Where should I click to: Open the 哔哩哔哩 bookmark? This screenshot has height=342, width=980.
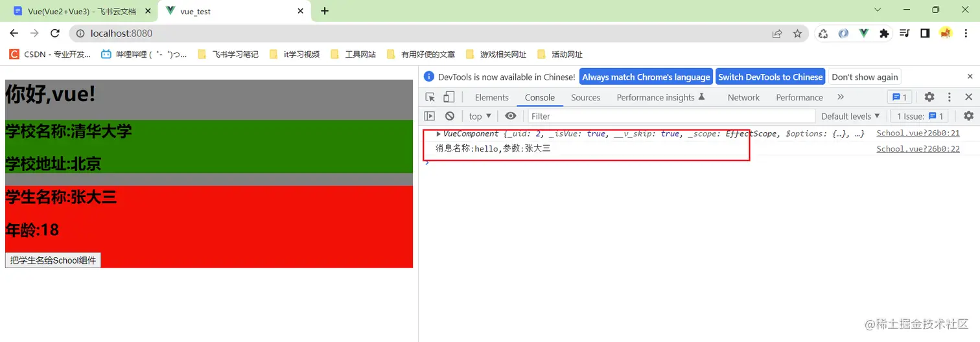click(x=144, y=54)
